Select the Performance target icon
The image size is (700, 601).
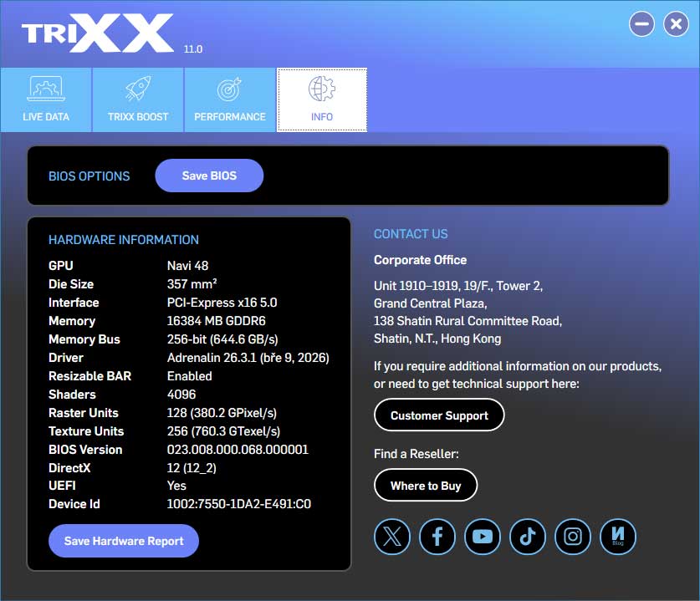229,88
